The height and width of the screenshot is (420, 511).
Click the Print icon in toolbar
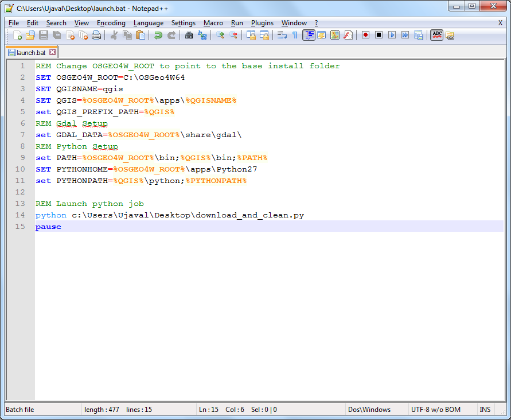(96, 35)
